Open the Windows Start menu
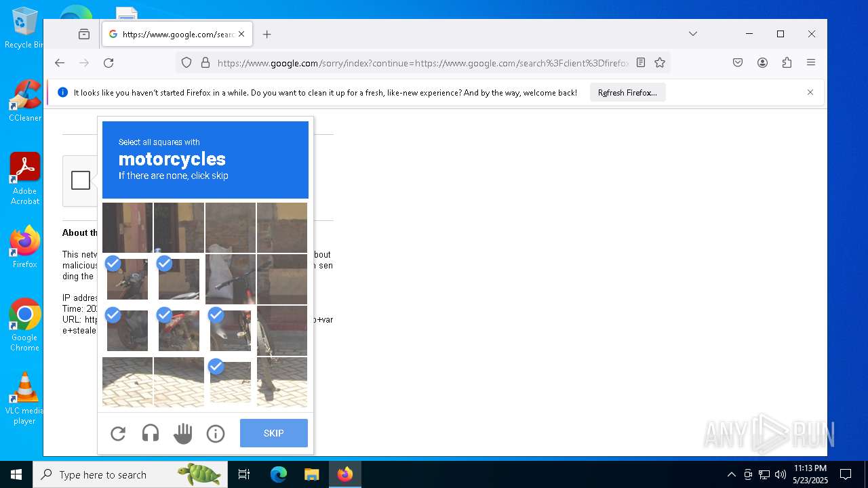 click(x=16, y=474)
